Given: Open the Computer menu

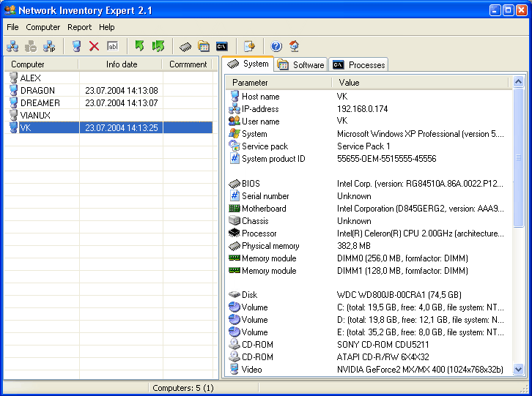Looking at the screenshot, I should point(43,27).
